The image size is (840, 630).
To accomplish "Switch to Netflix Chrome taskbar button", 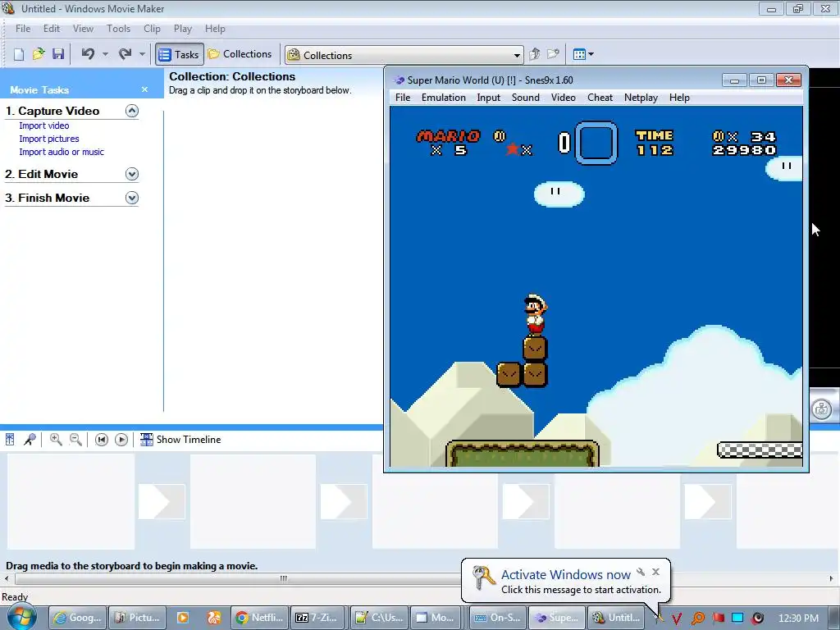I will (x=260, y=617).
